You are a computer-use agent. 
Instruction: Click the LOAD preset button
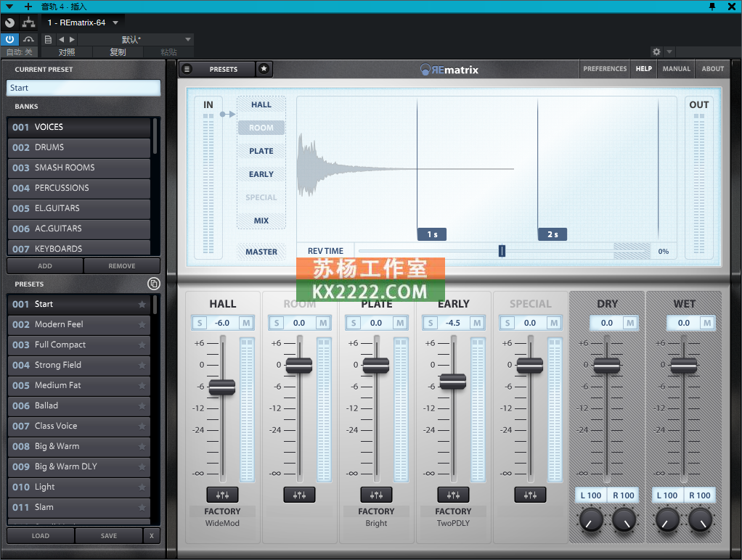click(40, 536)
